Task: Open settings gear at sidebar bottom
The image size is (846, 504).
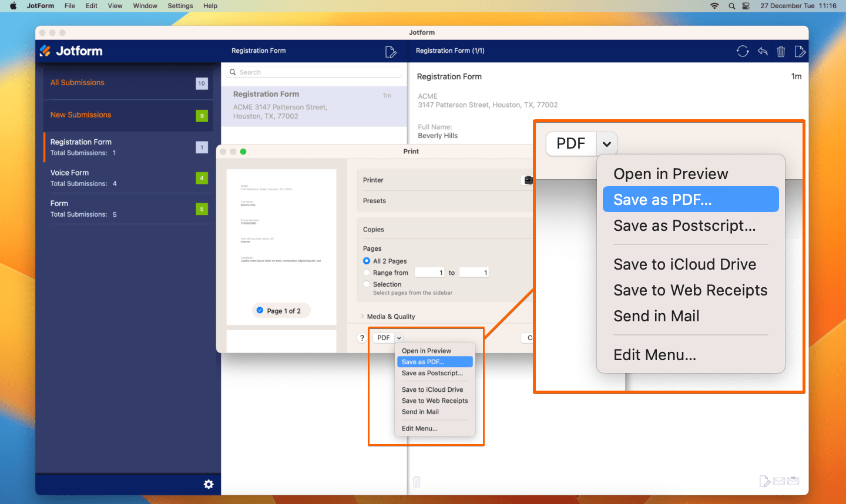Action: 209,484
